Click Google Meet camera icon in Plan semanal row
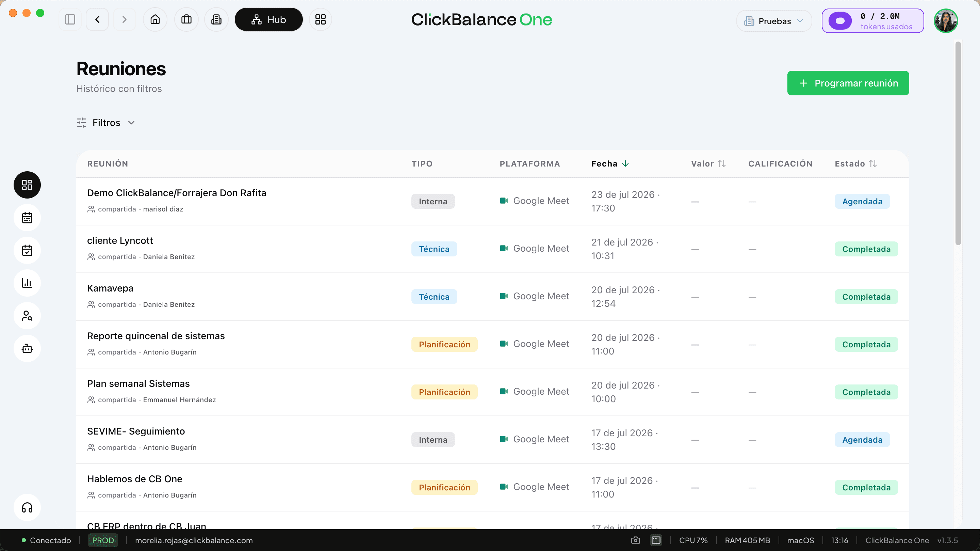The height and width of the screenshot is (551, 980). [504, 391]
